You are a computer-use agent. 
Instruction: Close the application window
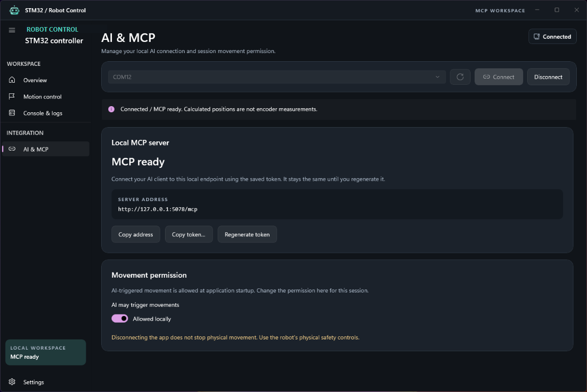pyautogui.click(x=576, y=10)
